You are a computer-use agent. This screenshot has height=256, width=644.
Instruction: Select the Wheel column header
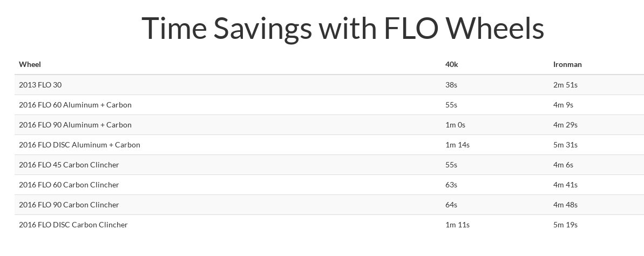click(30, 64)
